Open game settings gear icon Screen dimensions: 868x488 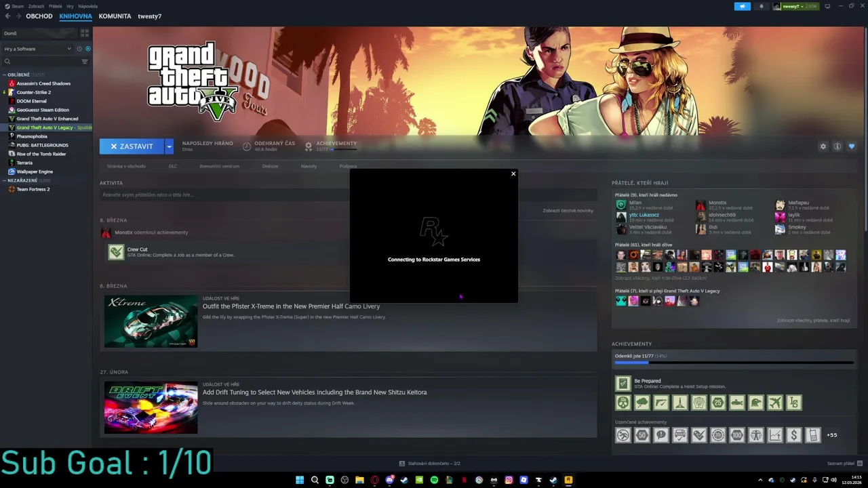coord(823,146)
